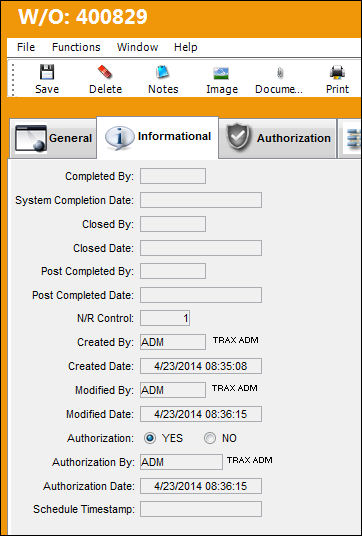362x536 pixels.
Task: Click the Schedule Timestamp field
Action: [201, 509]
